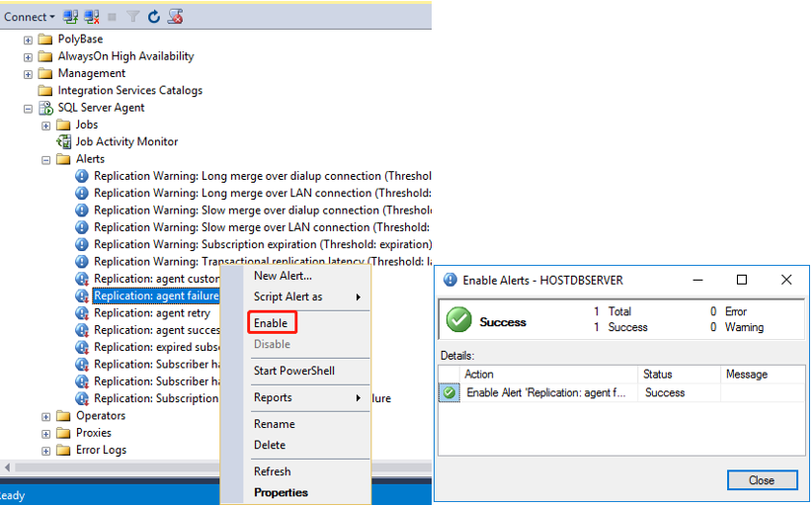Click the Disconnect server toolbar icon

click(x=92, y=17)
